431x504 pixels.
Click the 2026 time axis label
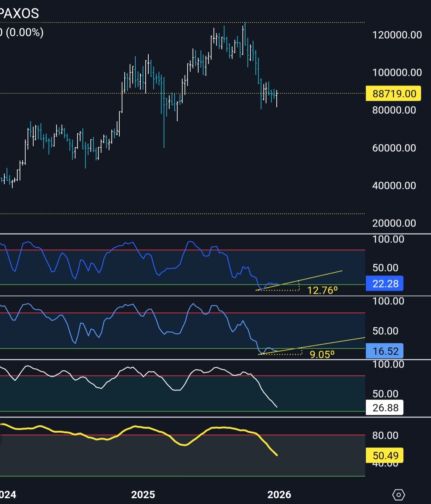pos(279,495)
